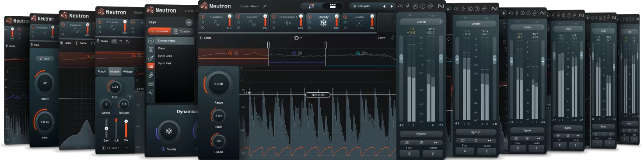Viewport: 644px width, 160px height.
Task: Select the speaker icon in Keys sidebar
Action: click(151, 49)
